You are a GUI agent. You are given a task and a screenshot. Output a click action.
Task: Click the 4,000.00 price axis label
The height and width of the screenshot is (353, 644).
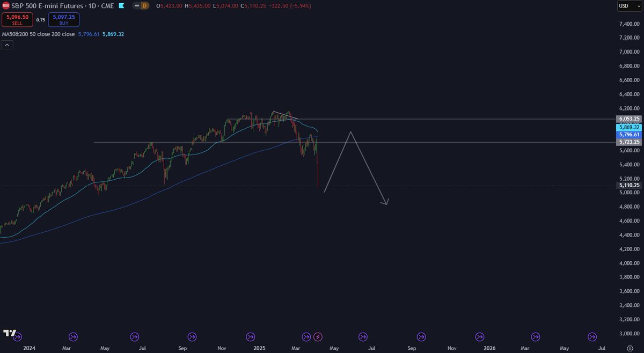[629, 263]
